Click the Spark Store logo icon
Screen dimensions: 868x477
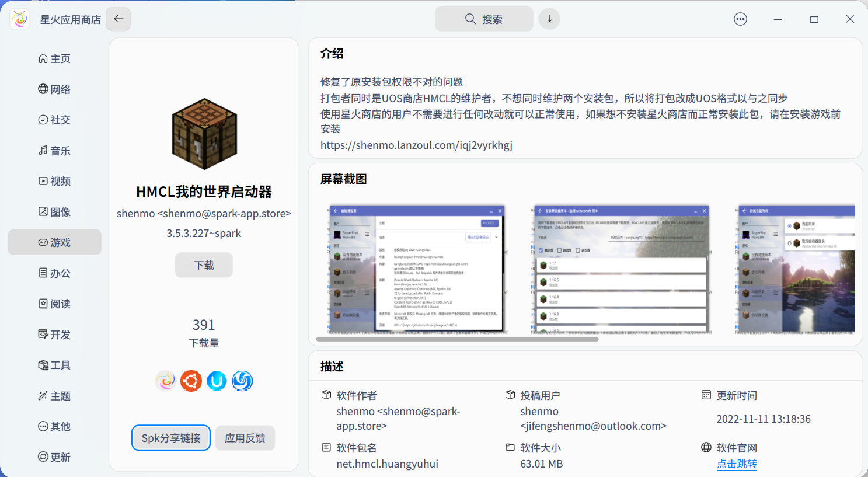(x=19, y=19)
